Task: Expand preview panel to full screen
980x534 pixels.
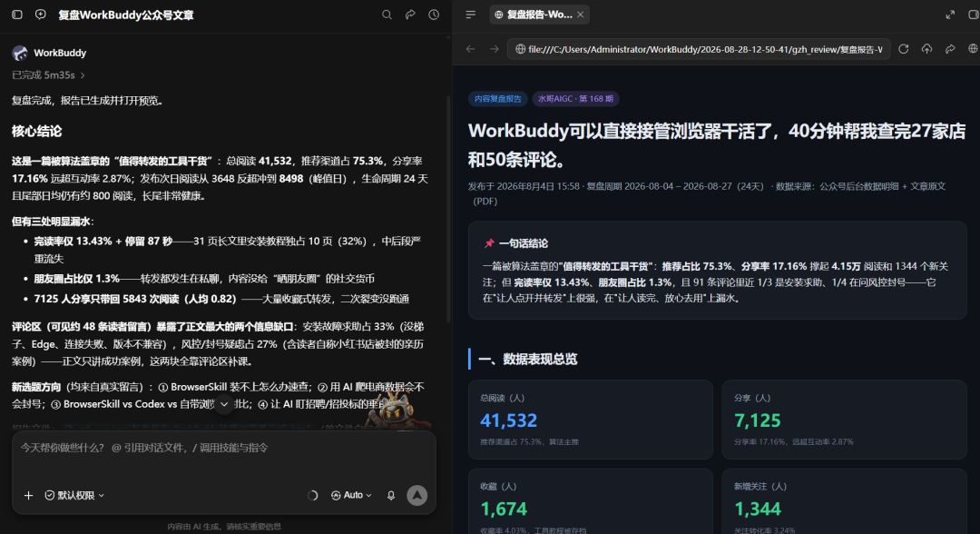Action: [x=950, y=15]
